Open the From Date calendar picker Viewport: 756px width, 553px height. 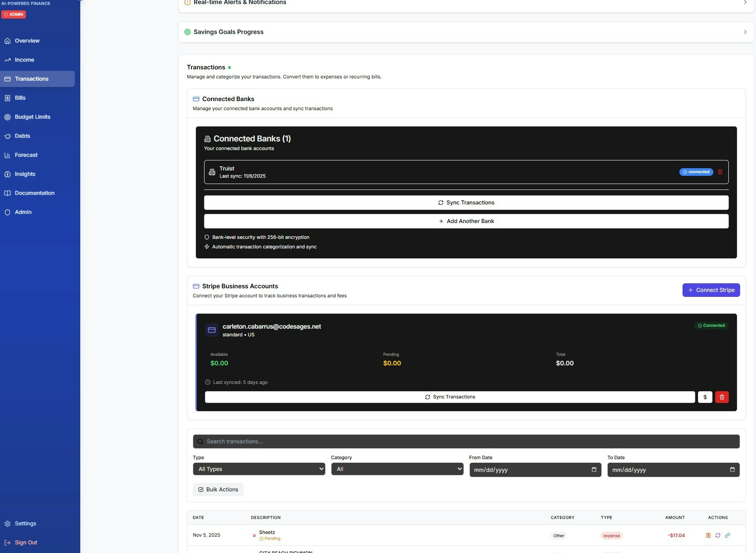[x=594, y=470]
